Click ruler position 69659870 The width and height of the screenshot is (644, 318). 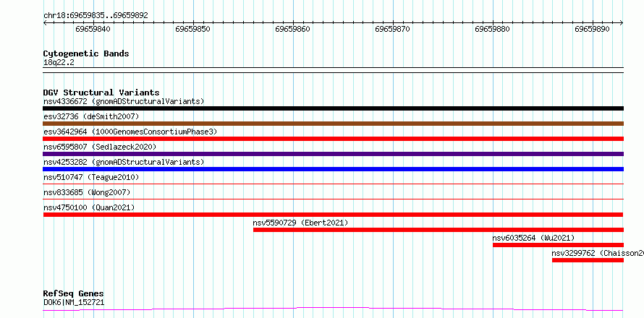[392, 29]
